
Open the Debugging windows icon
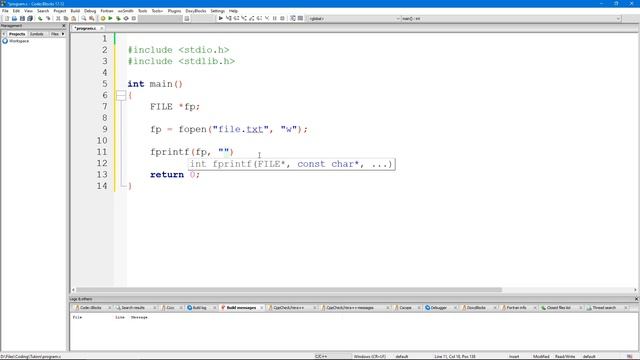[293, 18]
